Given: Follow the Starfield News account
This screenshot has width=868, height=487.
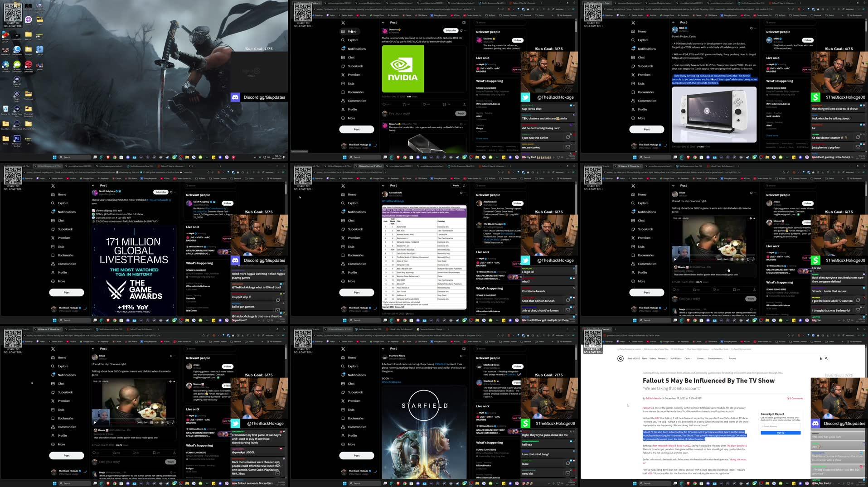Looking at the screenshot, I should (x=517, y=367).
